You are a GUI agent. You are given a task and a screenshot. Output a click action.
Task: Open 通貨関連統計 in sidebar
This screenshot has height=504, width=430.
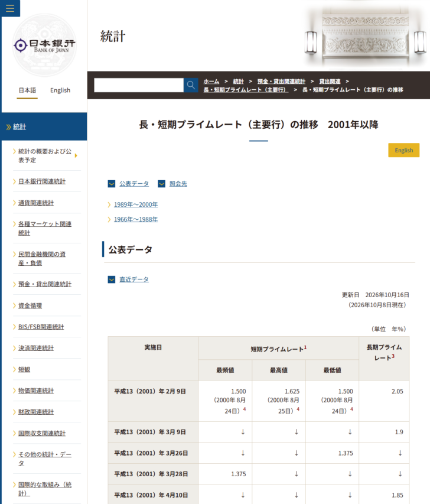coord(36,203)
